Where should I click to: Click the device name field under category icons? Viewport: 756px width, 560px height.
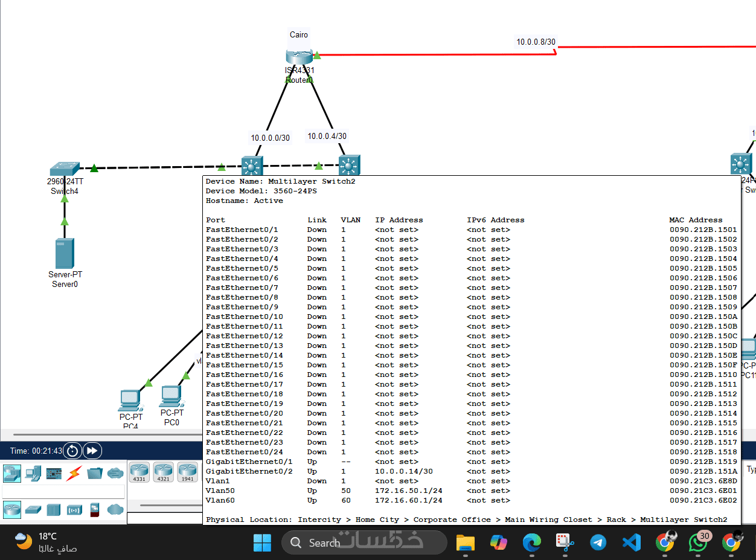(63, 491)
